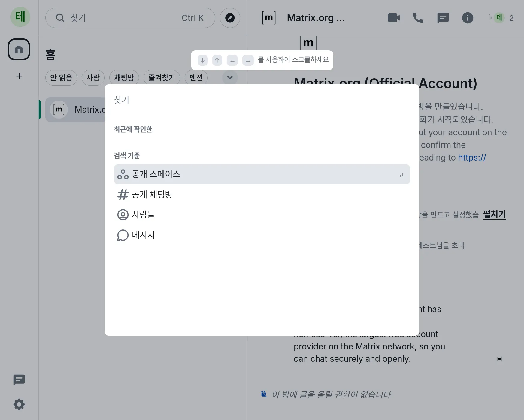
Task: Expand the filter list chevron
Action: 230,78
